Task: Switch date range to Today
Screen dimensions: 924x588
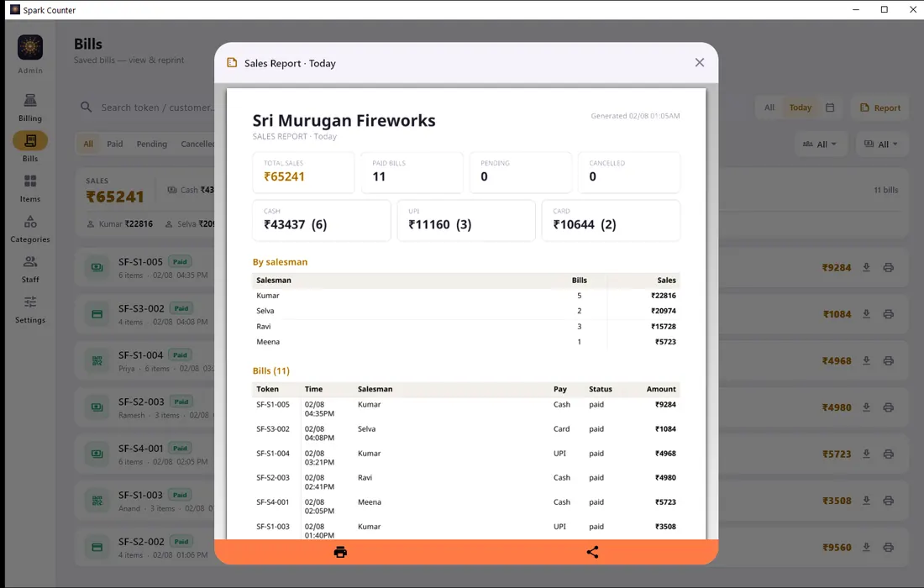Action: click(x=801, y=108)
